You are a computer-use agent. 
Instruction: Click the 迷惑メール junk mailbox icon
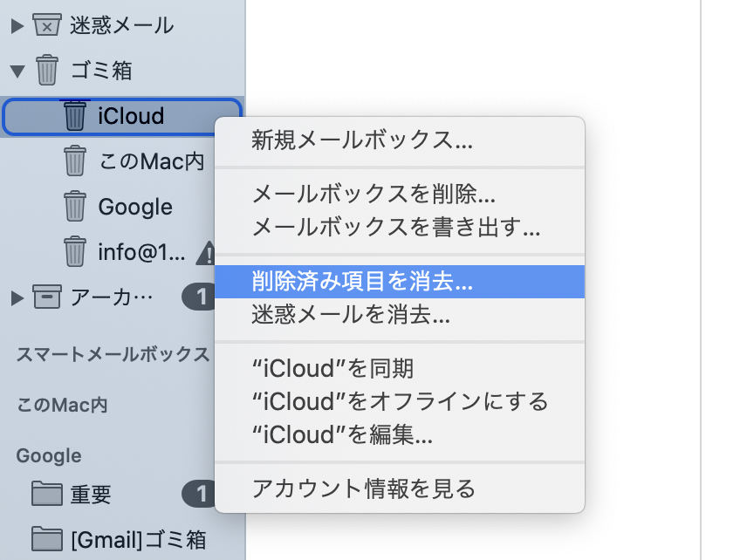[47, 24]
